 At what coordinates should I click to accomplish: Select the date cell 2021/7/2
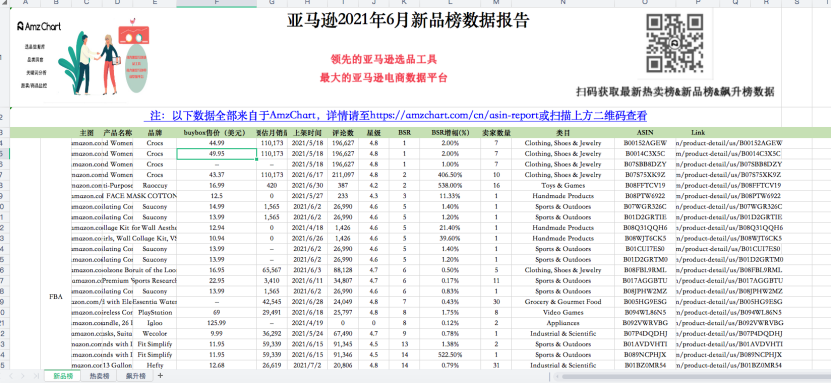pyautogui.click(x=307, y=366)
